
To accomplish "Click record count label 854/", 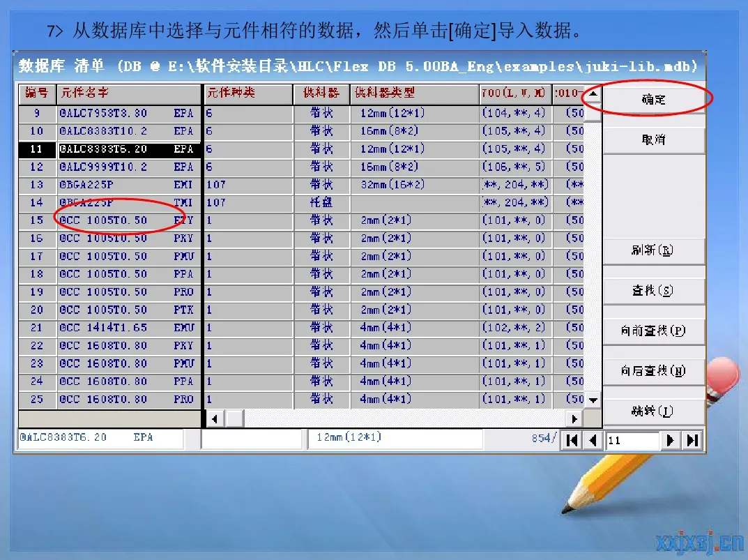I will [x=543, y=438].
